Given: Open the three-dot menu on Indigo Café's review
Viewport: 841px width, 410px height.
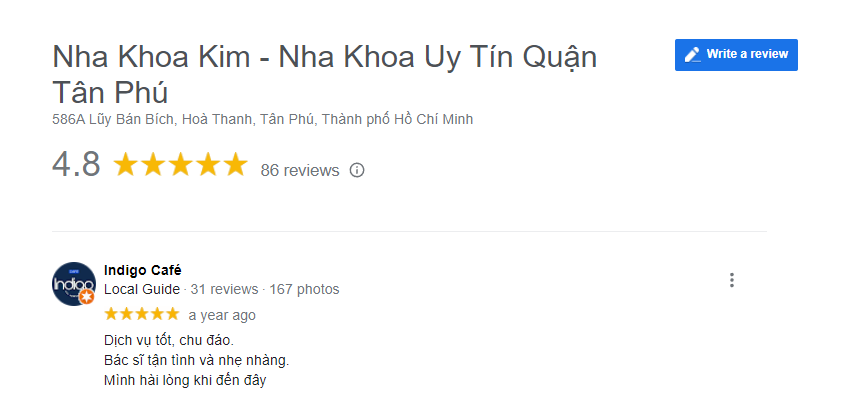Looking at the screenshot, I should [732, 280].
